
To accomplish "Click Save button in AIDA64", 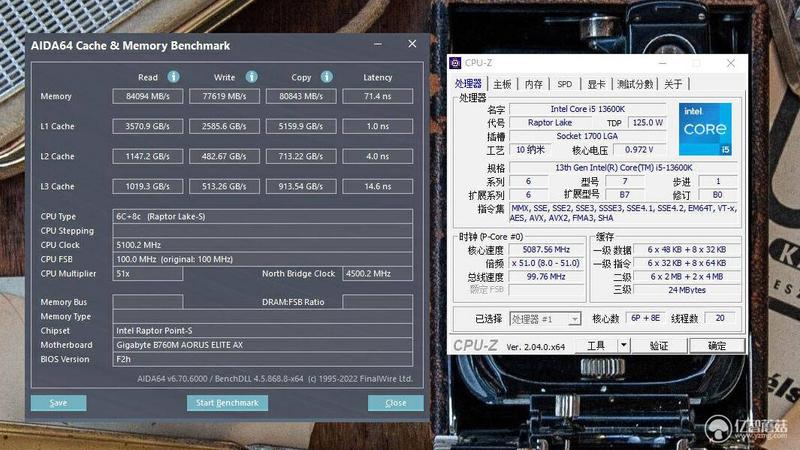I will [x=59, y=403].
